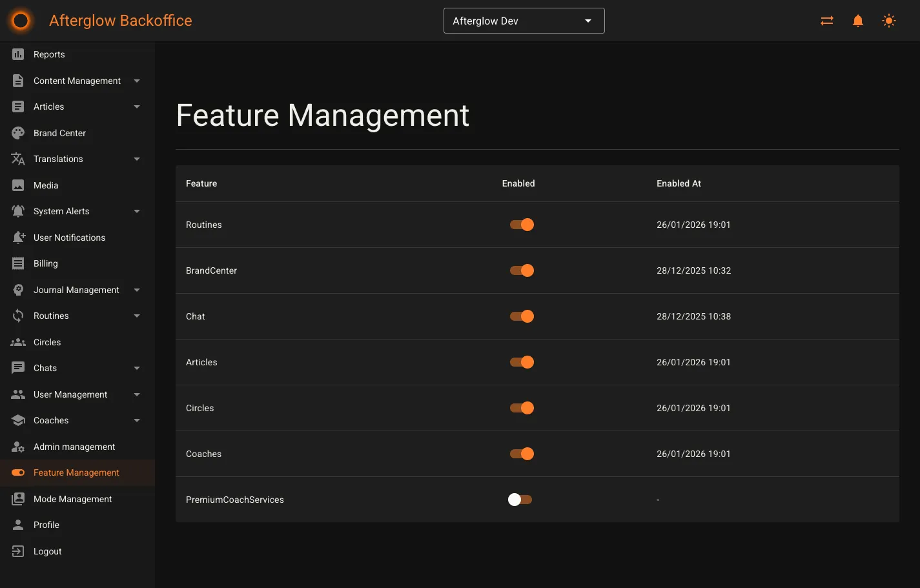Enable the PremiumCoachServices toggle
Screen dimensions: 920x588
tap(520, 499)
